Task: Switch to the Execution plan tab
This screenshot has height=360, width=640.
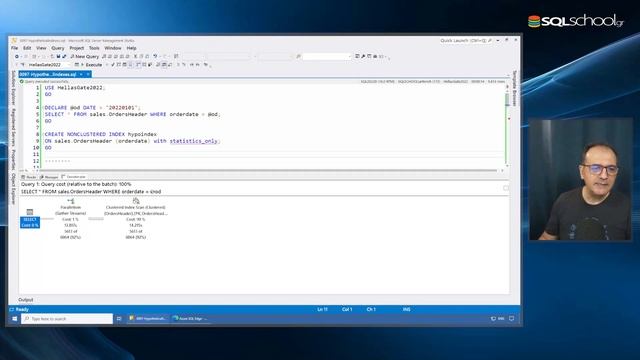Action: point(74,177)
